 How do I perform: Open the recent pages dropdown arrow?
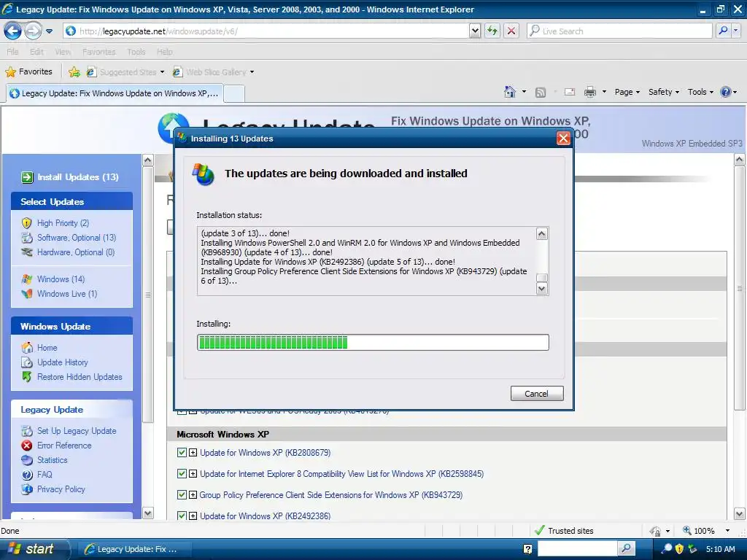pos(49,31)
